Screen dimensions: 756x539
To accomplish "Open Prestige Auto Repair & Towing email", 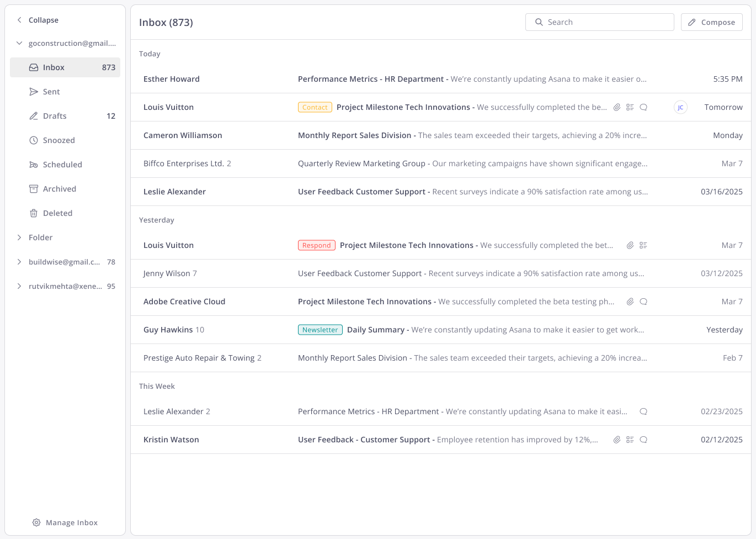I will [x=441, y=358].
